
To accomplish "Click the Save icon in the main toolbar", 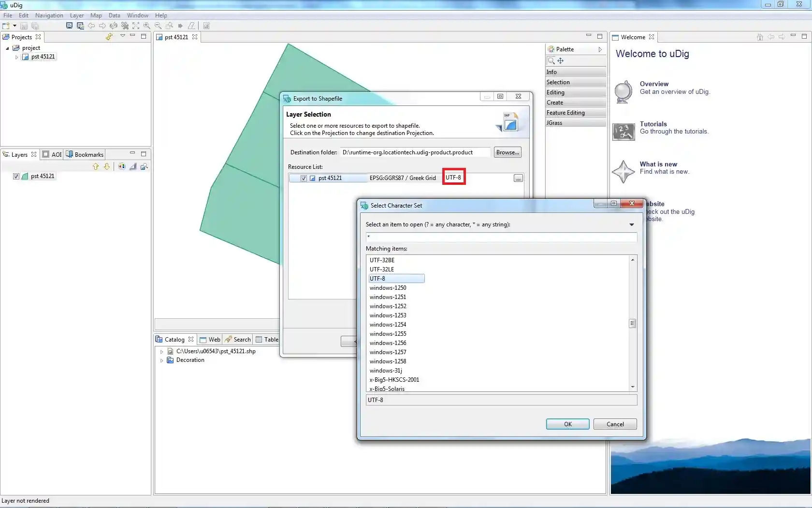I will 24,26.
